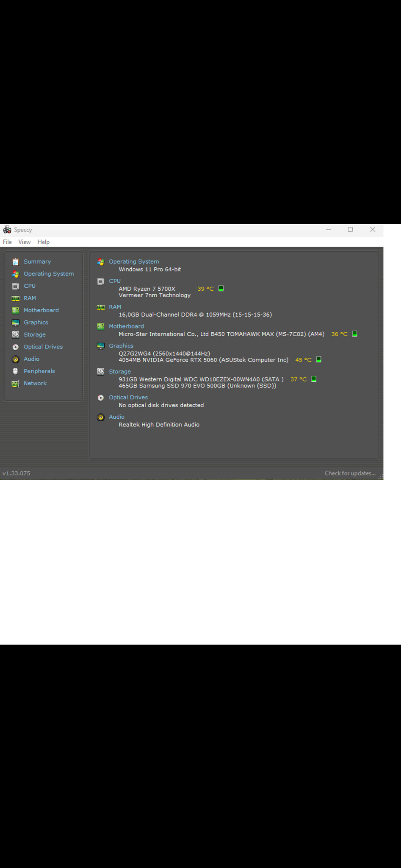This screenshot has height=868, width=401.
Task: Click the Graphics monitor icon in main panel
Action: (101, 346)
